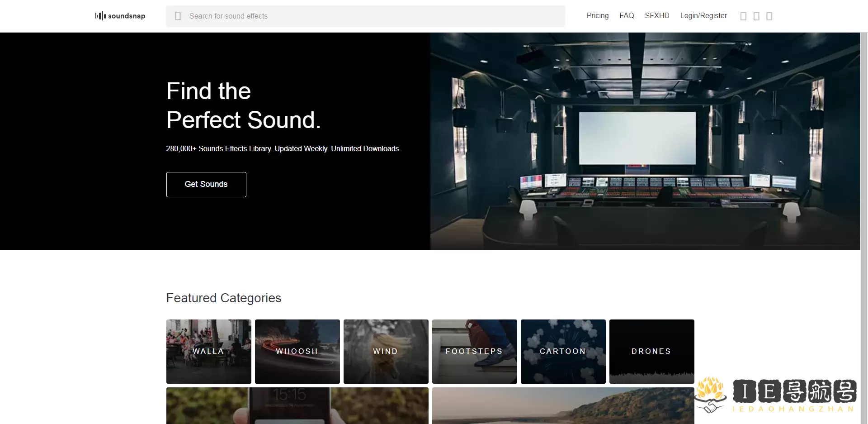Click the phone screen thumbnail below WHOOSH
This screenshot has height=424, width=868.
[297, 405]
